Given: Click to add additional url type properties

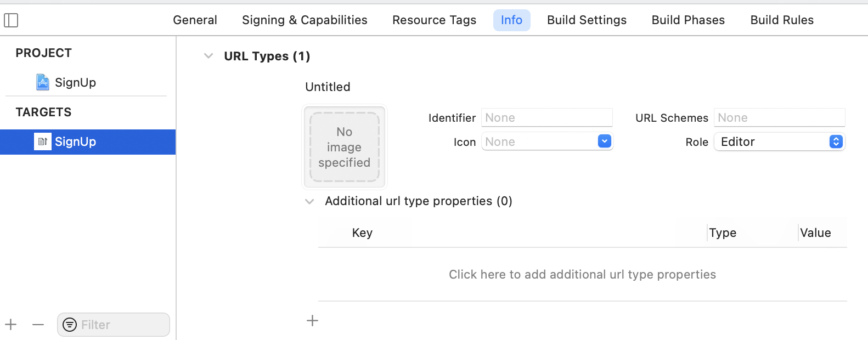Looking at the screenshot, I should tap(582, 274).
